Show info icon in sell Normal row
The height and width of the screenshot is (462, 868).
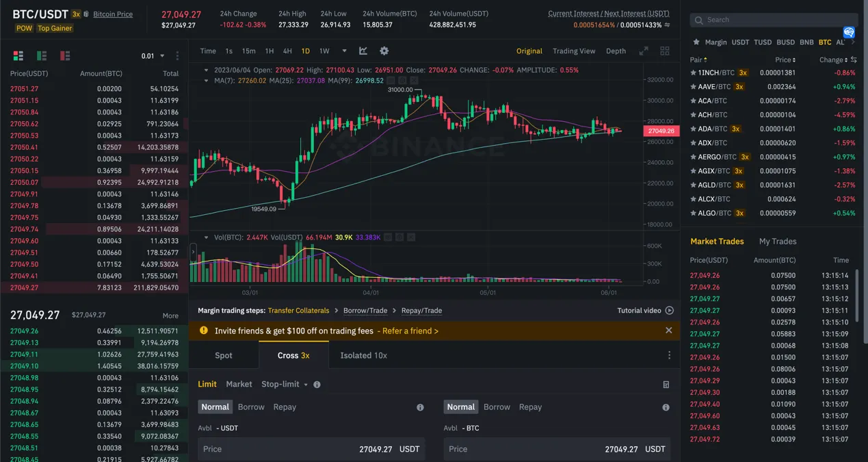666,407
